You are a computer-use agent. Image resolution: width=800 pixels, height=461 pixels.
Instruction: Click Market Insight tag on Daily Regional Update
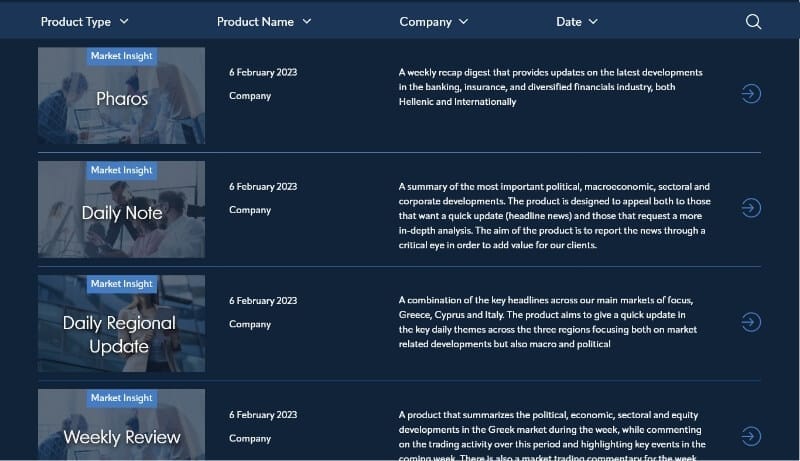click(121, 284)
